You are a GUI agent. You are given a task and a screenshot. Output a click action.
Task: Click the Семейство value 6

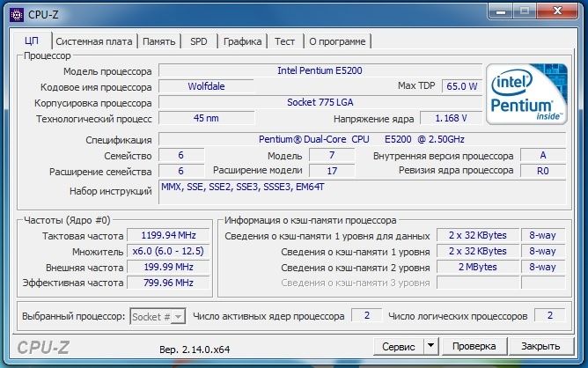pyautogui.click(x=181, y=155)
